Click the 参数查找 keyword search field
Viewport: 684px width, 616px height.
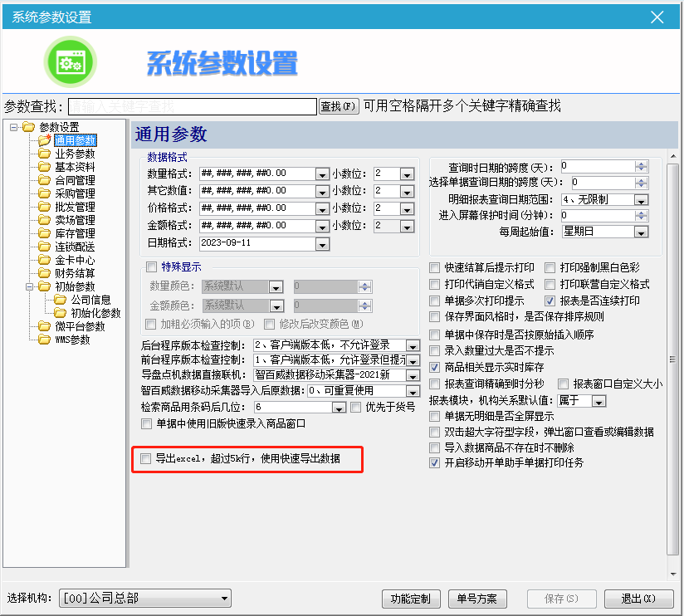click(x=191, y=106)
